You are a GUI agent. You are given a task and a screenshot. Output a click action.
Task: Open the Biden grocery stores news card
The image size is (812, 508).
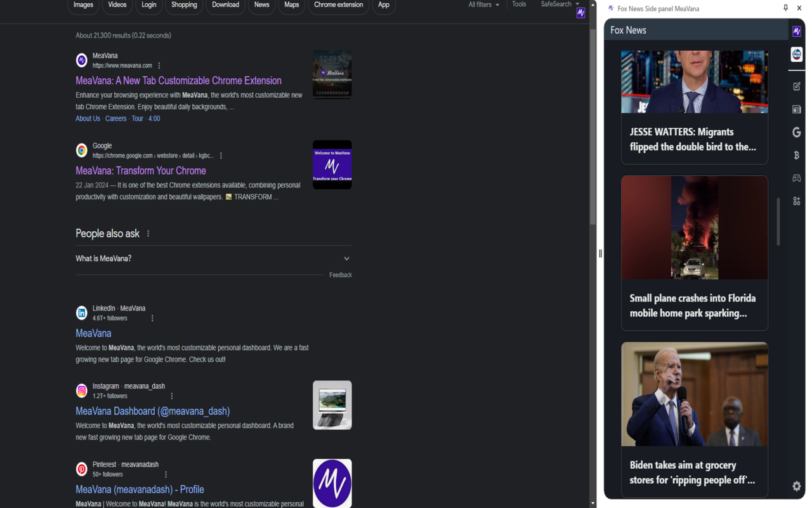point(695,420)
